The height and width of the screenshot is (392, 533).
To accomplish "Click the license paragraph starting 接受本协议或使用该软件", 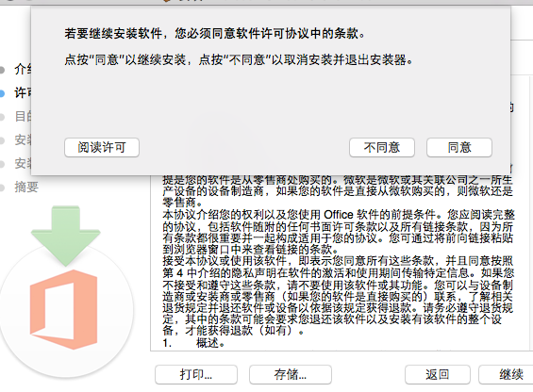I will coord(339,296).
